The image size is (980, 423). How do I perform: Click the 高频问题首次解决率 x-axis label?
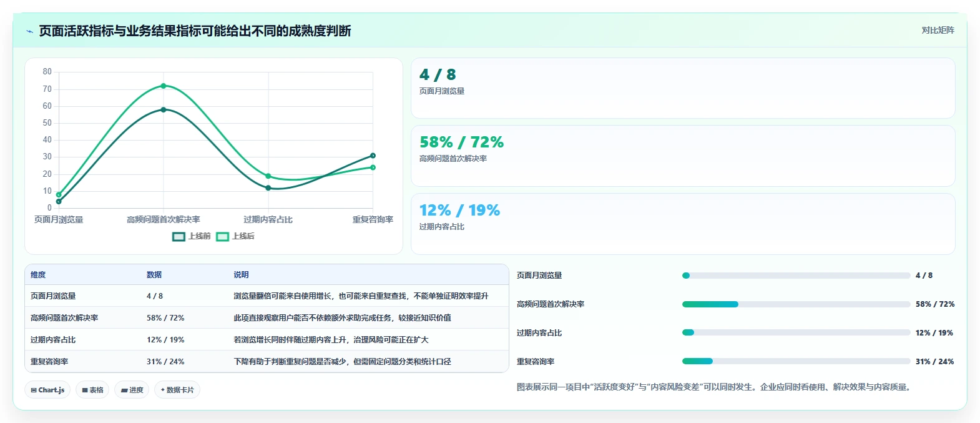tap(164, 220)
